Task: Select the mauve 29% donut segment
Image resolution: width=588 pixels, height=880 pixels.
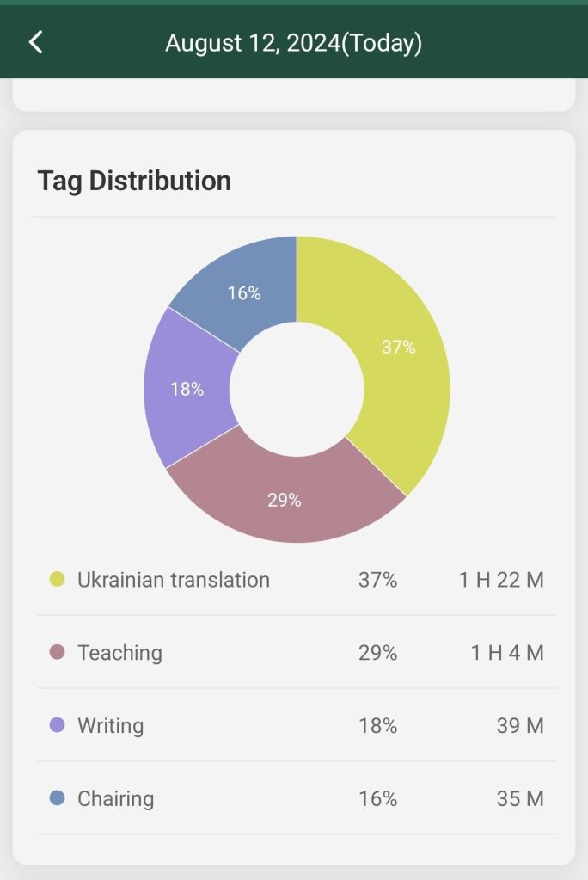Action: [x=284, y=499]
